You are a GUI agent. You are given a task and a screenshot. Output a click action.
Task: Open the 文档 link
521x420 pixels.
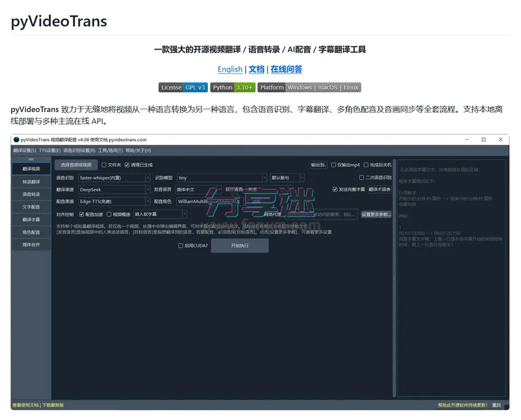[256, 69]
